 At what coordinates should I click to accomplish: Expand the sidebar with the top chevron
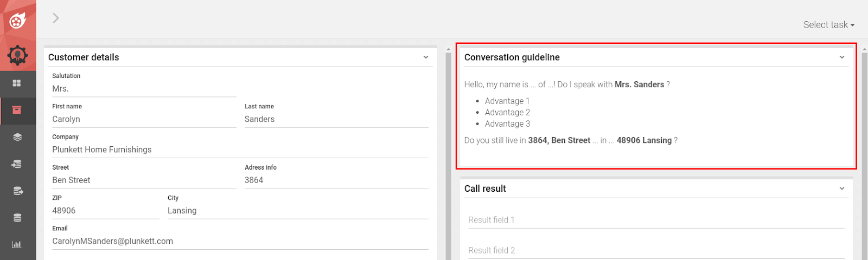click(55, 18)
